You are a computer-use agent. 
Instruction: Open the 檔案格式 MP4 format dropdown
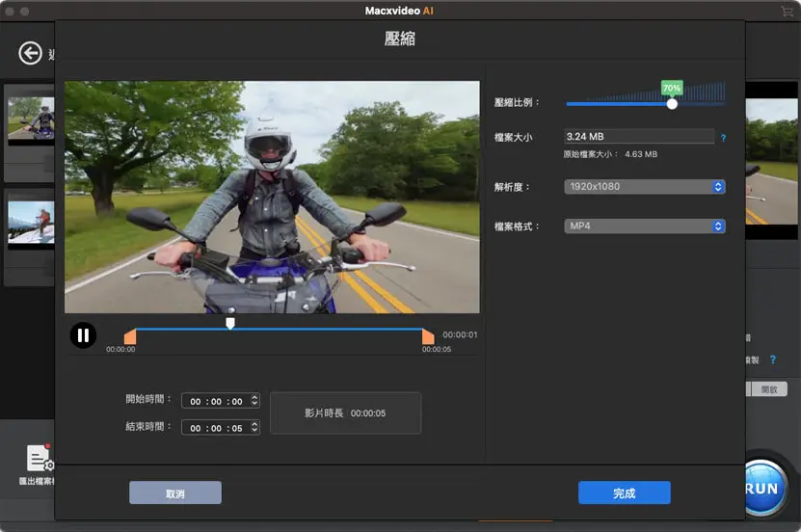[x=644, y=226]
